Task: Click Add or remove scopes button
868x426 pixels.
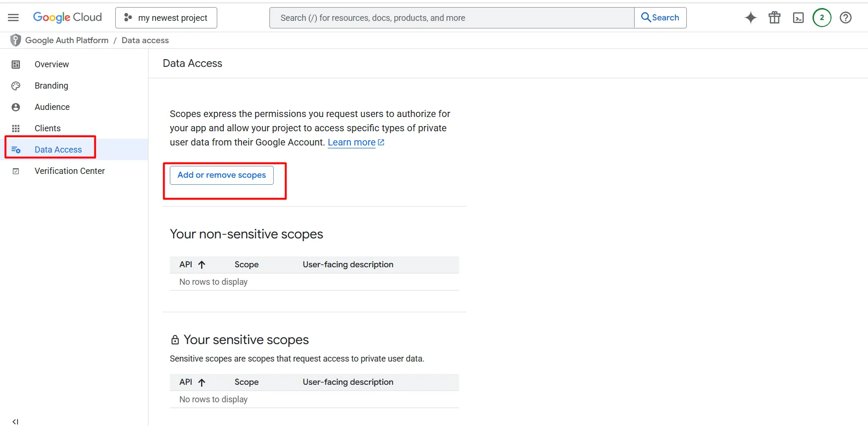Action: (222, 175)
